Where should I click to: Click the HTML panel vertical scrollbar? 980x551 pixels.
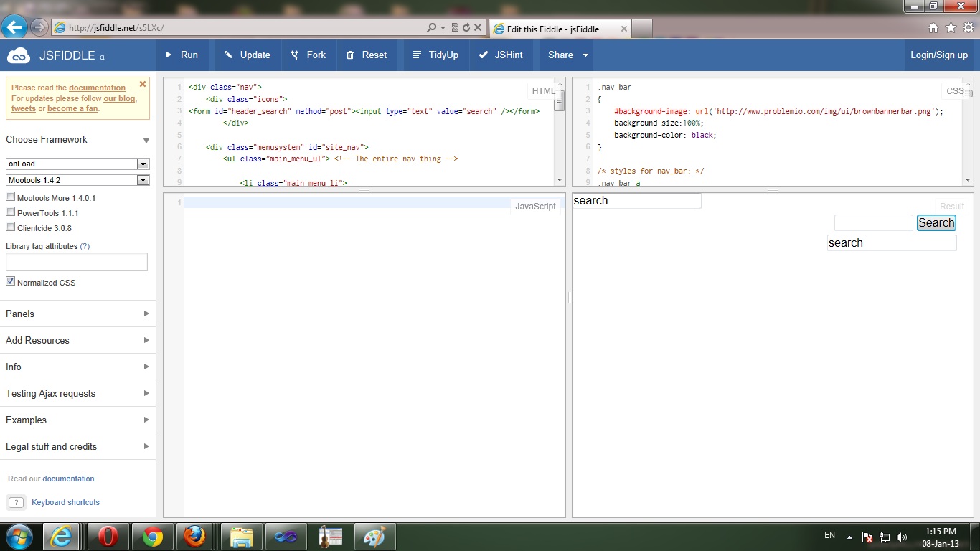click(x=560, y=100)
